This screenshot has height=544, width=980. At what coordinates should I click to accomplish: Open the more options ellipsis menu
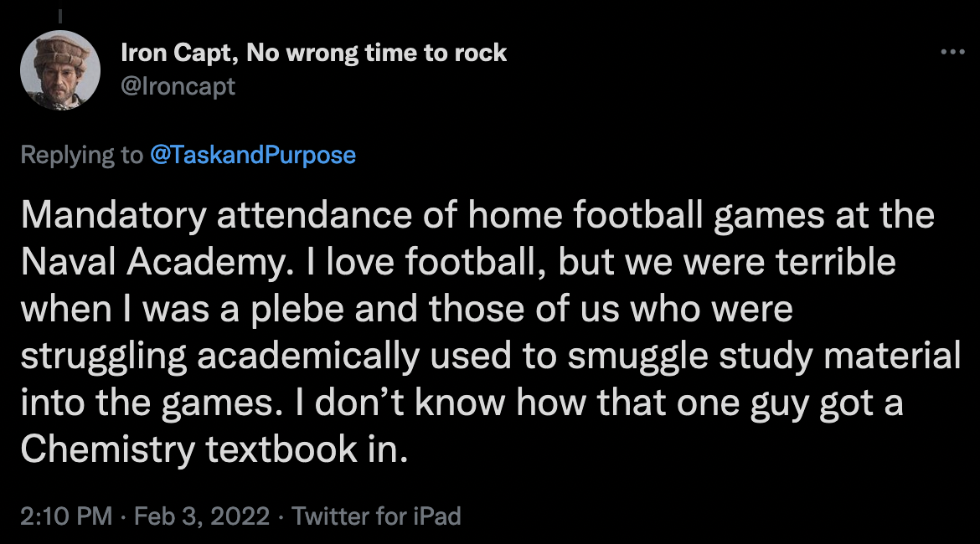pos(952,53)
